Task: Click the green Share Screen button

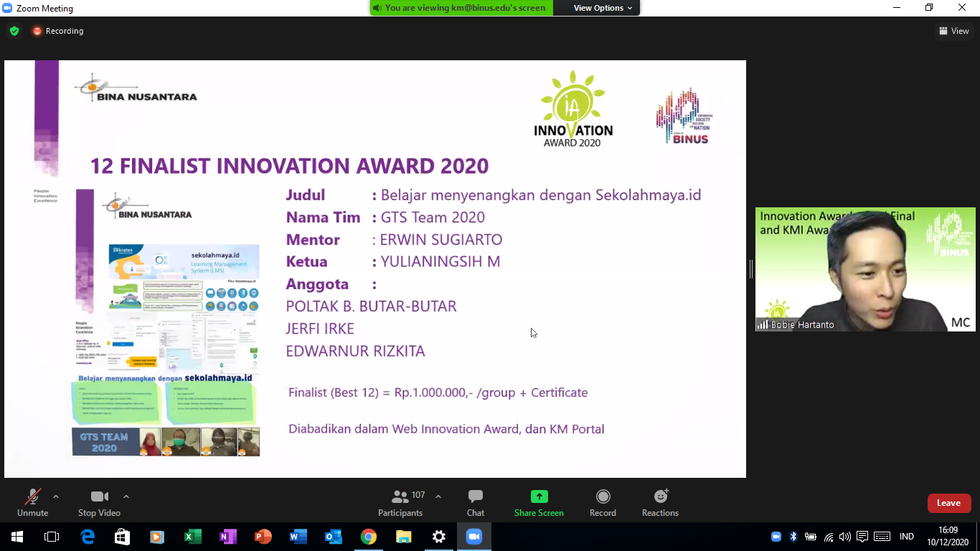Action: tap(539, 502)
